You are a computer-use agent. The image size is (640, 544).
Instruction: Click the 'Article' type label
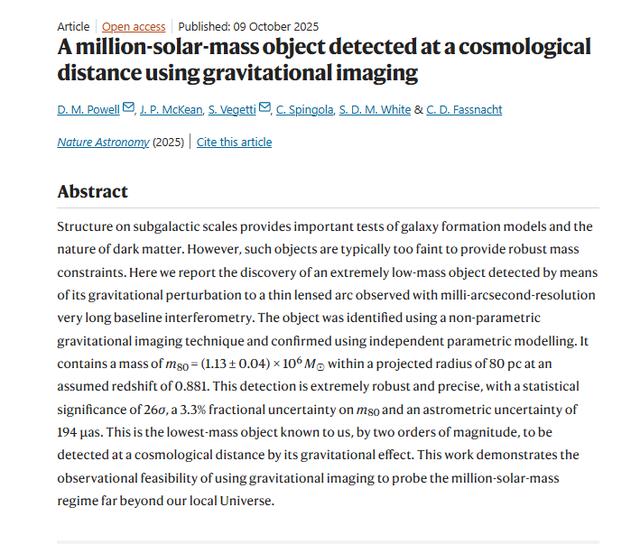click(x=73, y=26)
